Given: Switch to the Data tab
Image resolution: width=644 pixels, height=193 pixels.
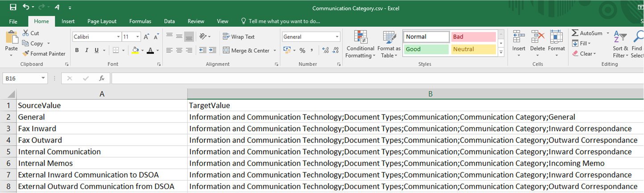Looking at the screenshot, I should tap(169, 21).
